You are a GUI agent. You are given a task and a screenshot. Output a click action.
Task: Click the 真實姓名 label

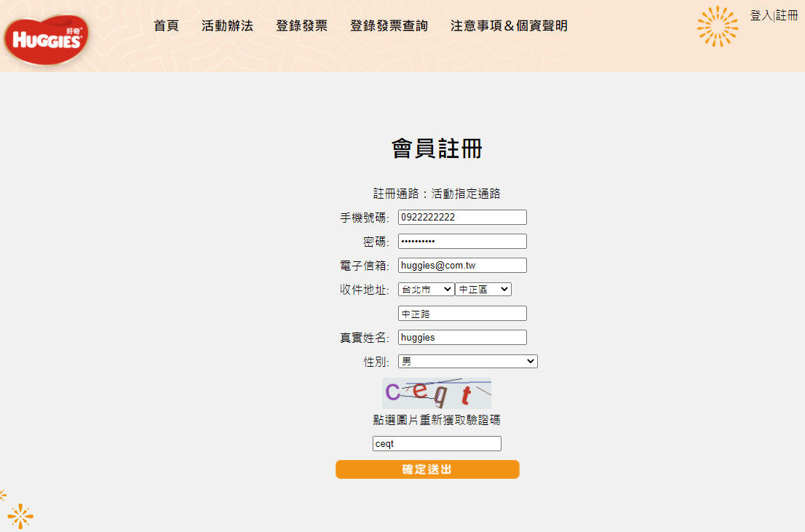point(365,338)
